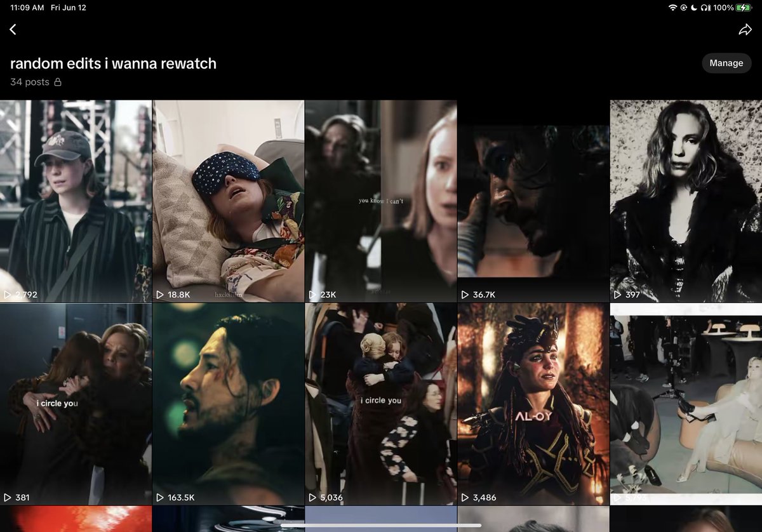Tap the play icon next to 5,036
The image size is (762, 532).
pyautogui.click(x=312, y=498)
